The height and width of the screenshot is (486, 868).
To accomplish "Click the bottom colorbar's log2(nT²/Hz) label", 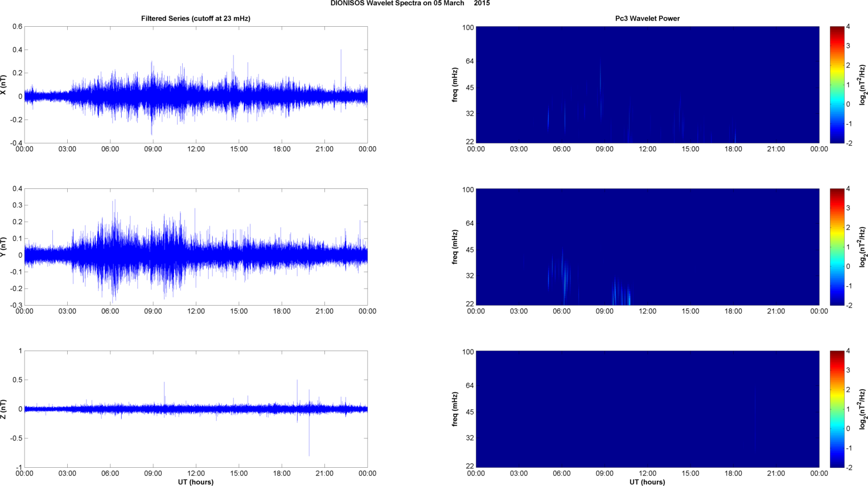I will (863, 409).
